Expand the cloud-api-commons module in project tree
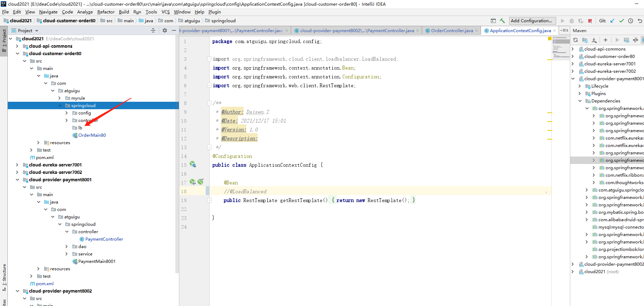 coord(17,46)
